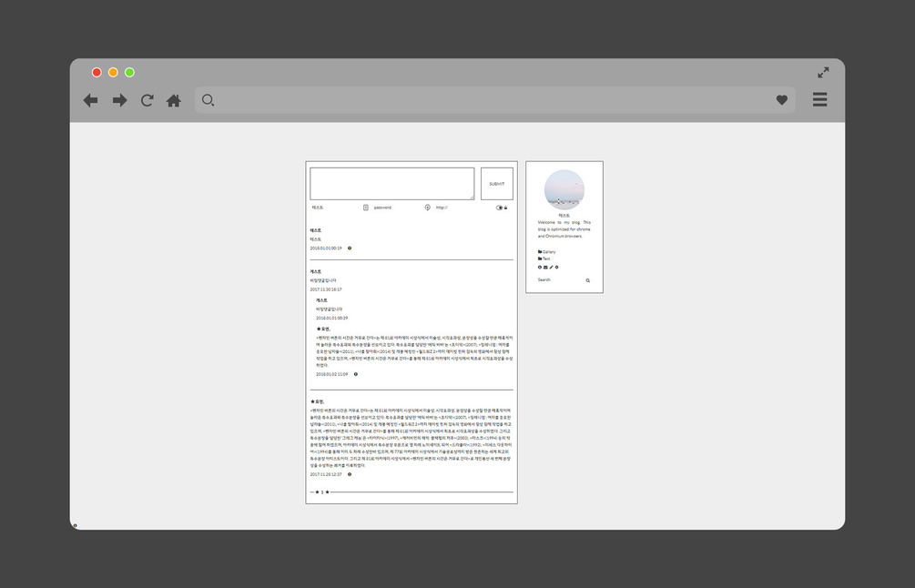Open the browser home icon
Screen dimensions: 915x588
point(173,100)
